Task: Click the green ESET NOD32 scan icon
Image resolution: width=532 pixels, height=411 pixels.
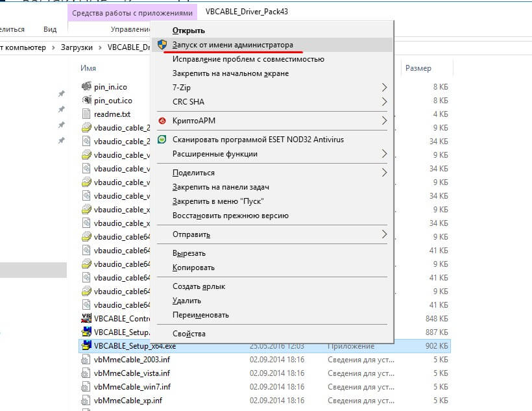Action: [162, 139]
